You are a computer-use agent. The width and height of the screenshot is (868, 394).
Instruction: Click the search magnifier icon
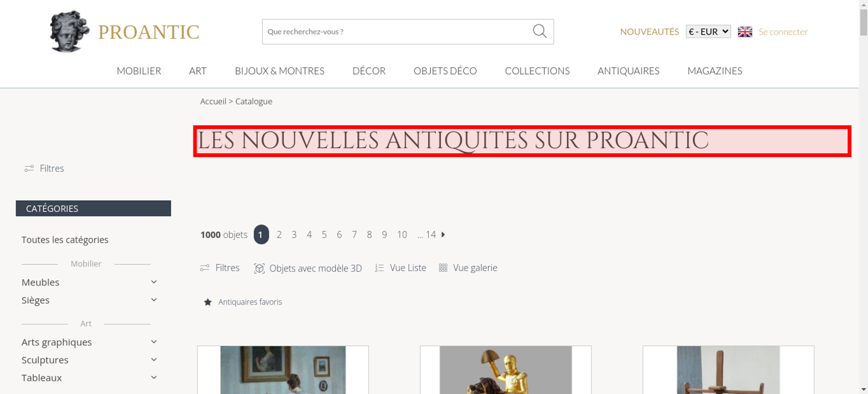(539, 31)
